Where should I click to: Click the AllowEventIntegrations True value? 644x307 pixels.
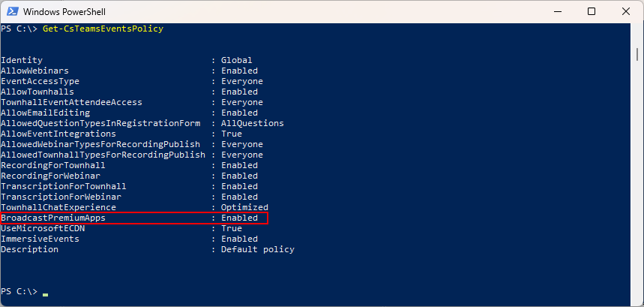pyautogui.click(x=232, y=134)
